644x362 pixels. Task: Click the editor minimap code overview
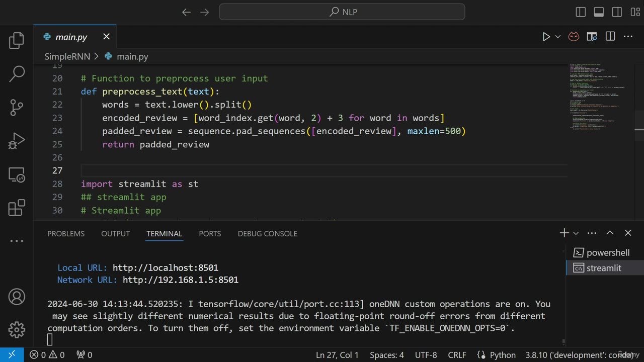tap(601, 97)
